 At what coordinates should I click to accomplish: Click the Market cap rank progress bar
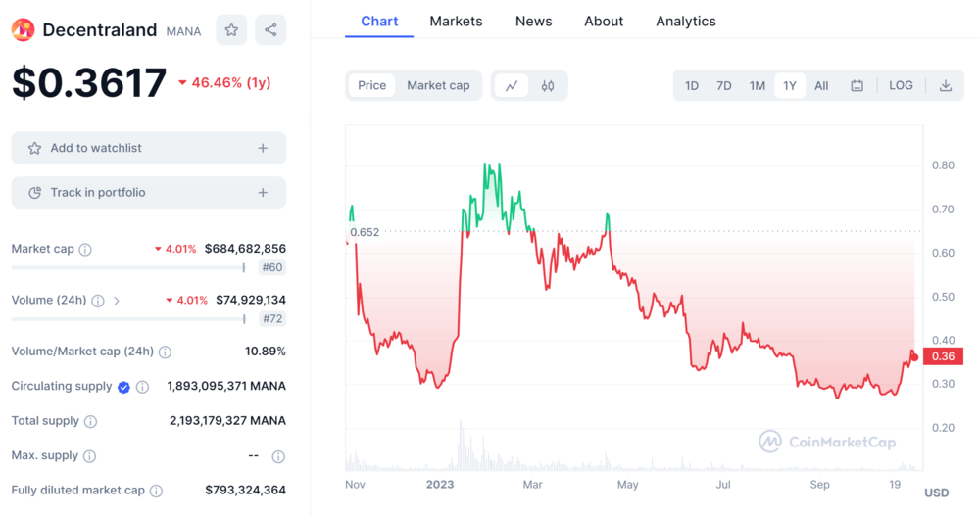127,267
